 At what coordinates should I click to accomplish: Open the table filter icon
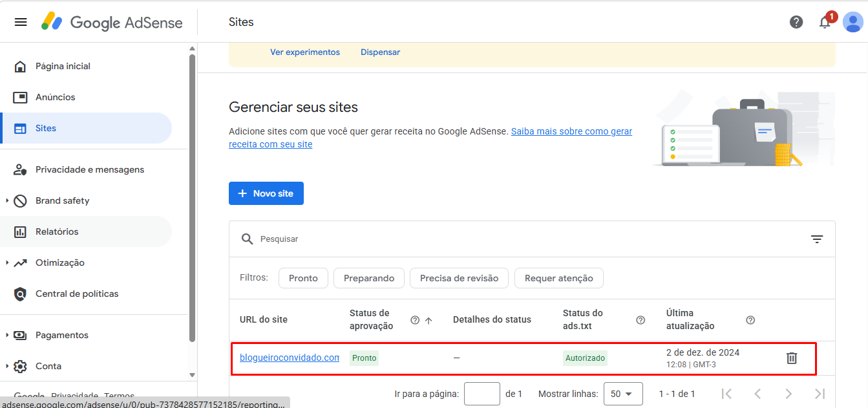817,239
